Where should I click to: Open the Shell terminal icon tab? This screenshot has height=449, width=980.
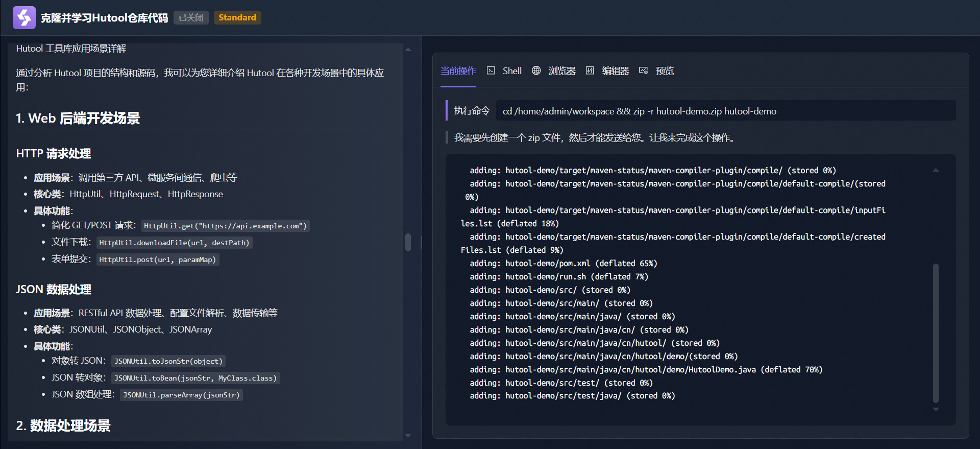[491, 70]
